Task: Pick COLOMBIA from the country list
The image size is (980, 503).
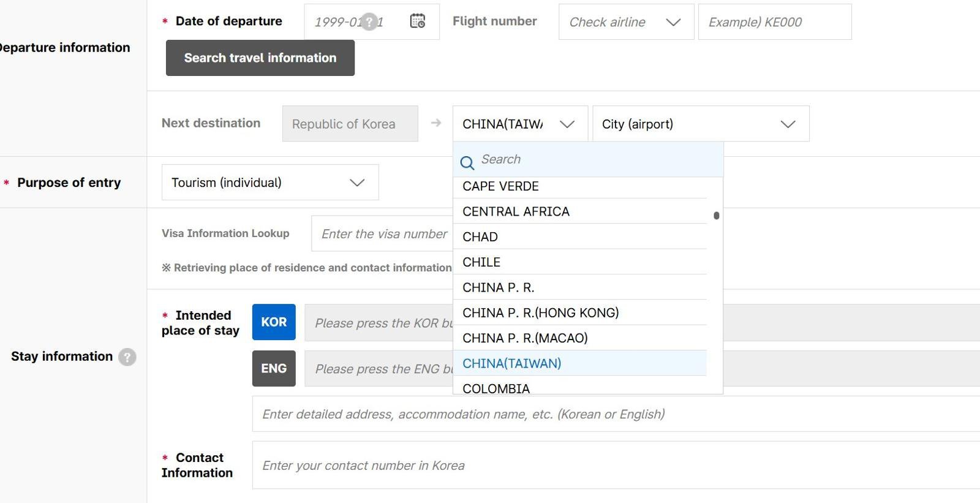Action: (x=496, y=388)
